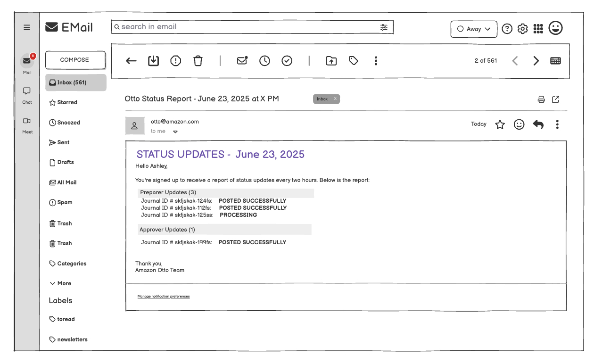Viewport: 594px width, 364px height.
Task: Focus the search in email field
Action: (252, 27)
